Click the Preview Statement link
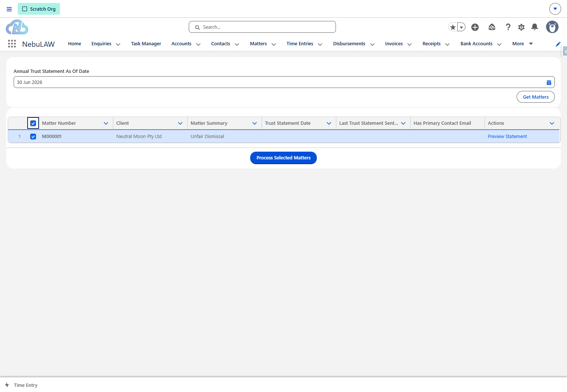Viewport: 567px width, 392px height. pos(507,137)
